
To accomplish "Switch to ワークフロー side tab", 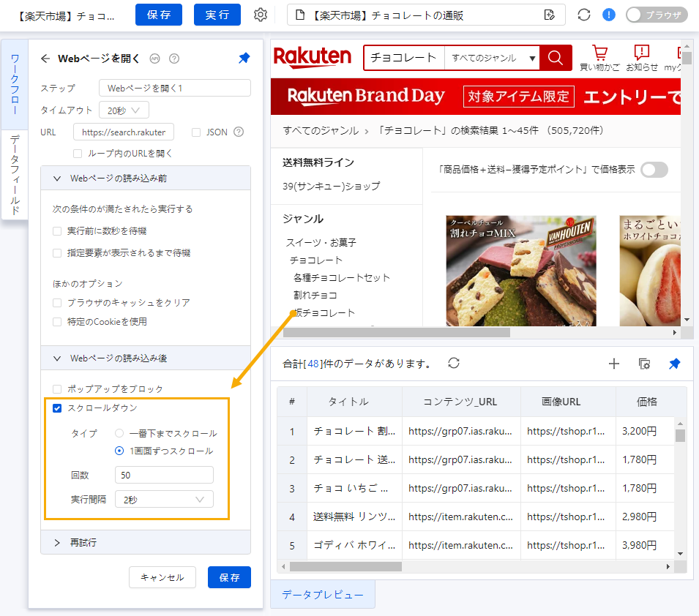I will click(15, 84).
